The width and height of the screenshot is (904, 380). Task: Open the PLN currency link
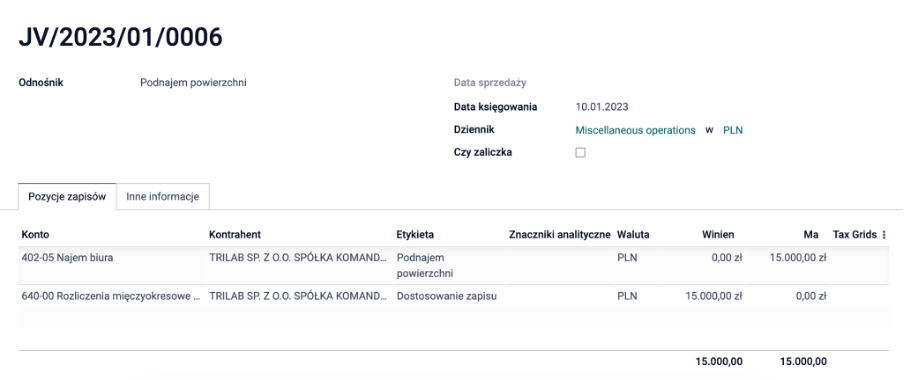point(733,130)
